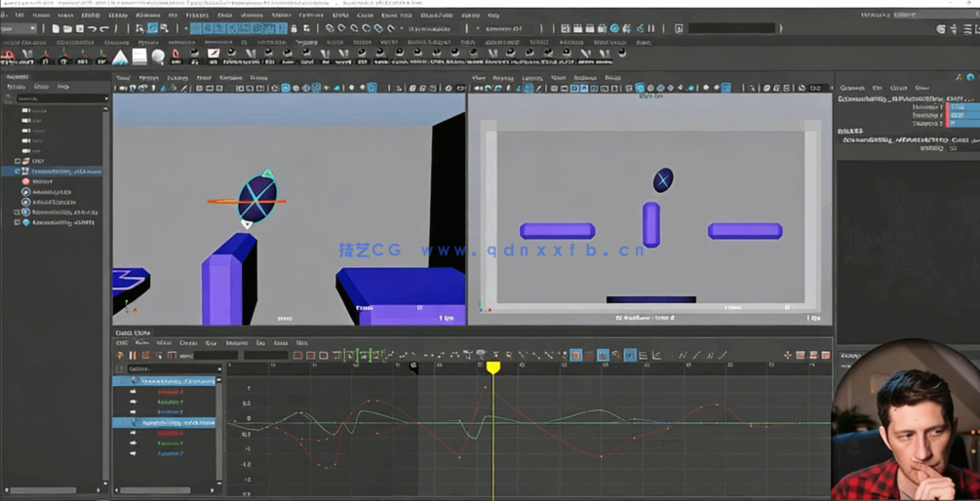980x501 pixels.
Task: Select the cone primitive icon on the shelf
Action: point(120,58)
